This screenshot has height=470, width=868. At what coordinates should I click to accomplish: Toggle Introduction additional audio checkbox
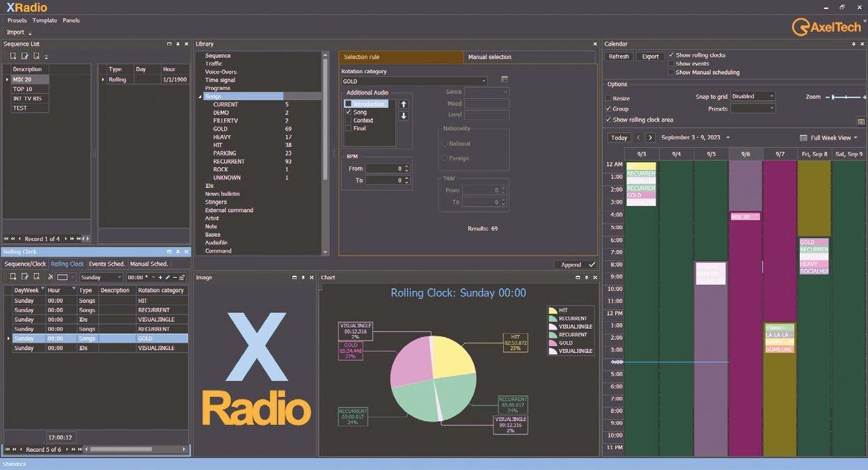click(x=348, y=104)
